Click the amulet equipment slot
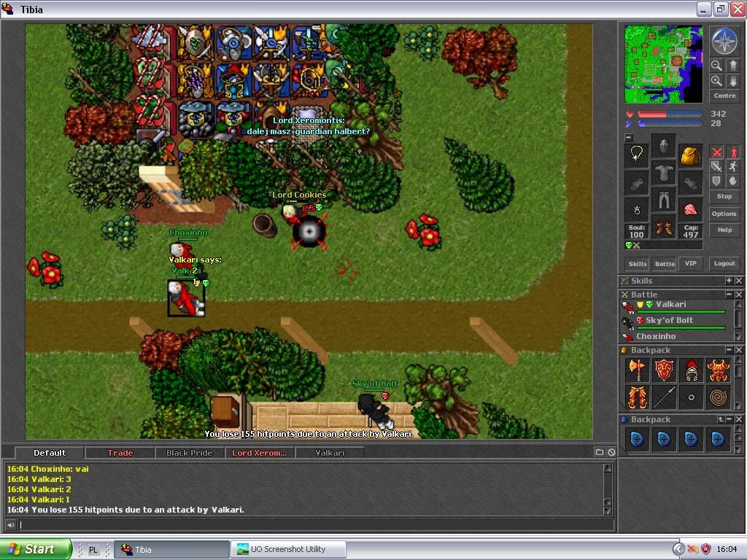Screen dimensions: 747x560 tap(636, 155)
